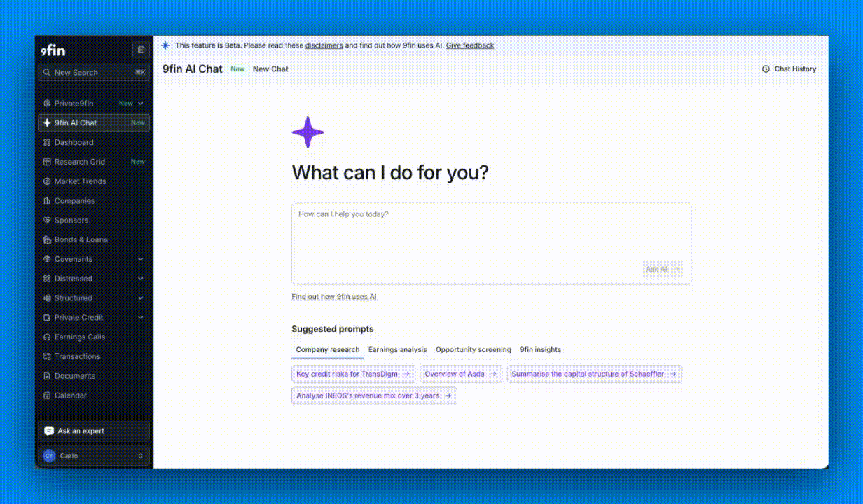This screenshot has height=504, width=863.
Task: Click the Carlo user avatar
Action: tap(49, 456)
